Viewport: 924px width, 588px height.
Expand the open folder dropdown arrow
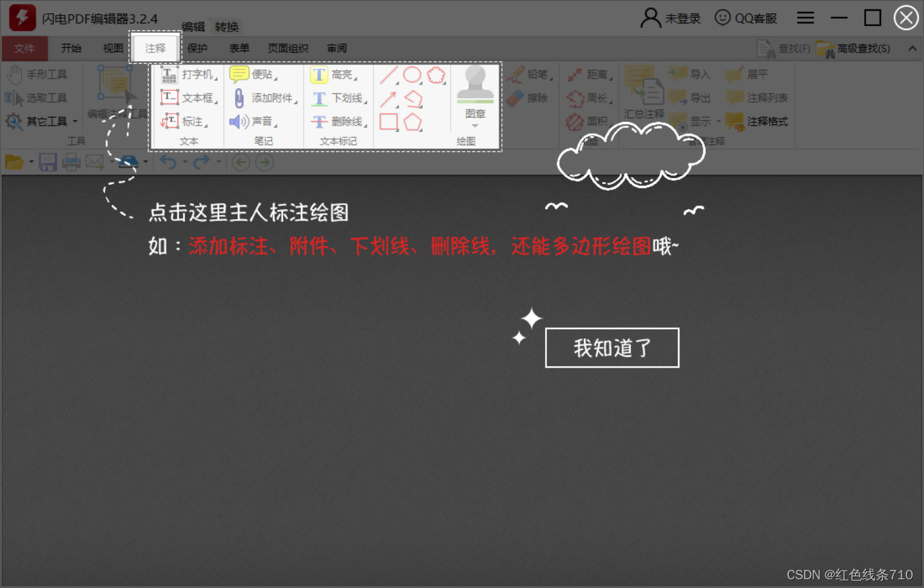pos(31,162)
